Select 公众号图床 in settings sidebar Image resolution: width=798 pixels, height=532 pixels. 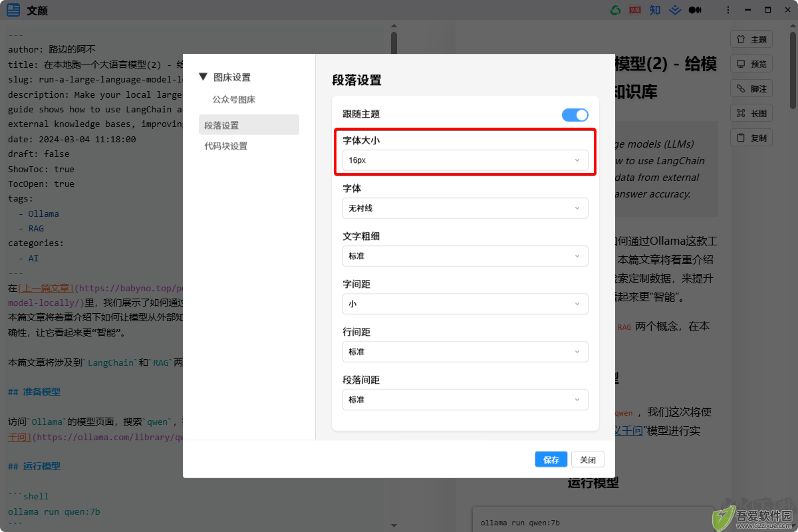coord(234,99)
